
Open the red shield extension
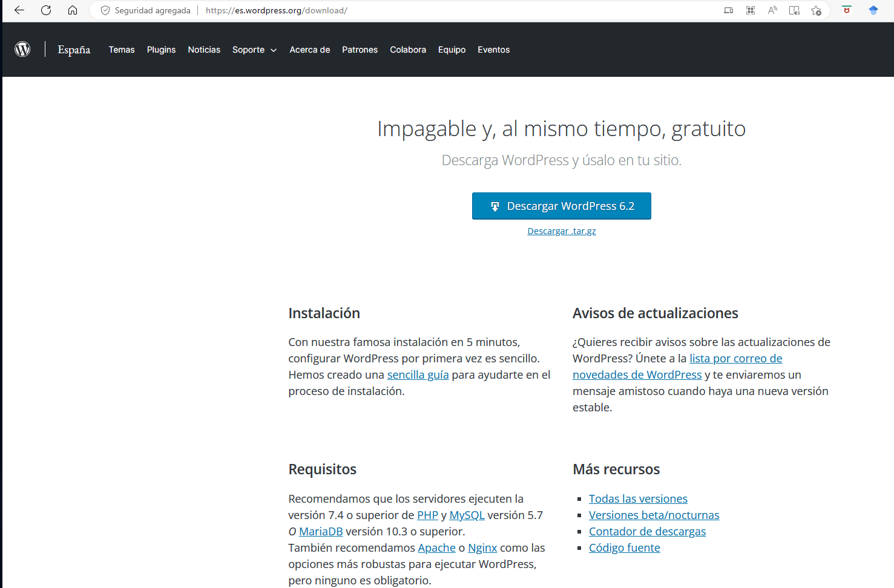tap(846, 10)
